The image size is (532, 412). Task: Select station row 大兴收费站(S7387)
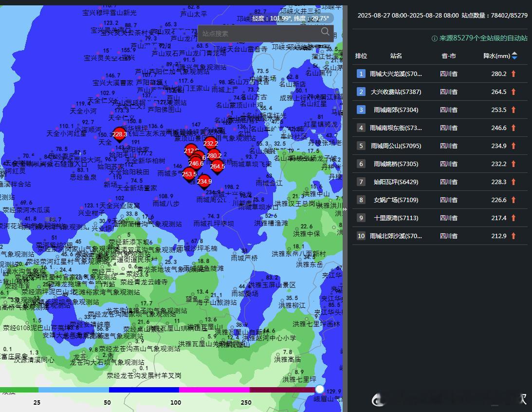(440, 92)
